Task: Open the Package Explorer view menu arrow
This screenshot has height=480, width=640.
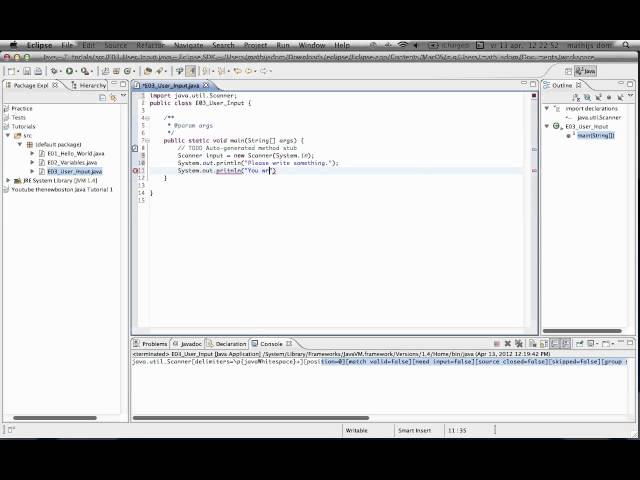Action: coord(124,95)
